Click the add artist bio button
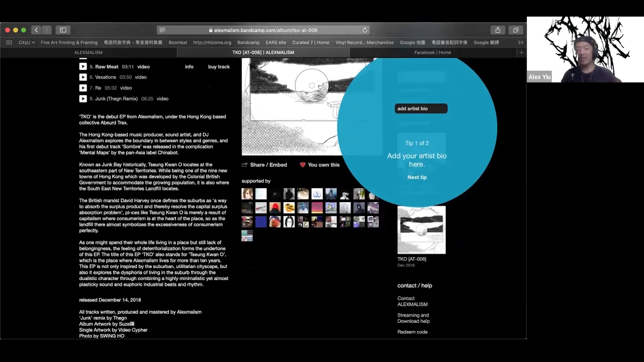644x362 pixels. point(421,109)
